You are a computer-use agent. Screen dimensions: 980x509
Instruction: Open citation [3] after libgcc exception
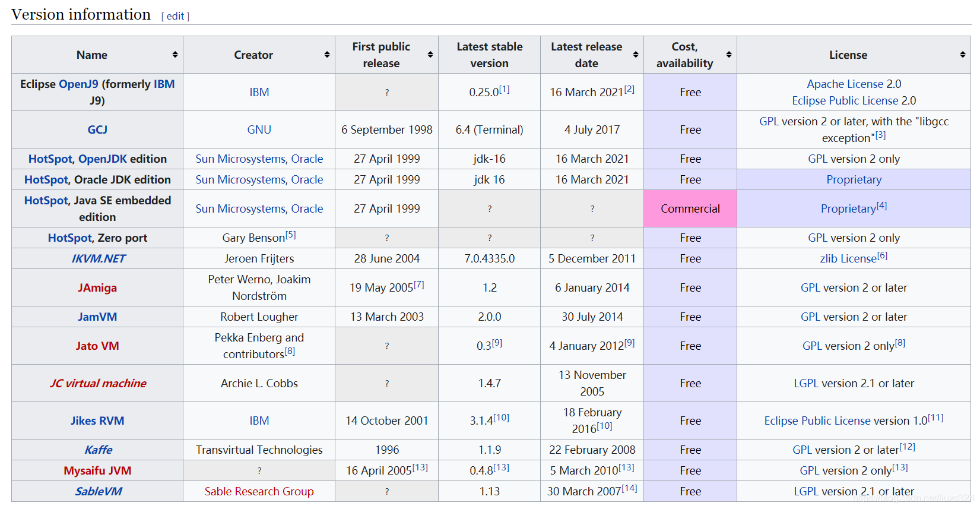coord(880,135)
